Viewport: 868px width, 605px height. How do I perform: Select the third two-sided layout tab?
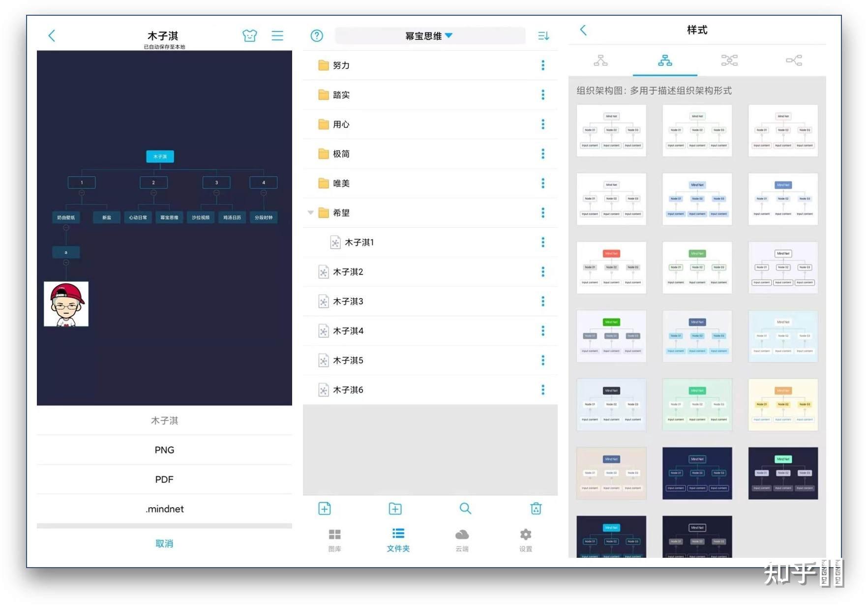click(x=729, y=60)
